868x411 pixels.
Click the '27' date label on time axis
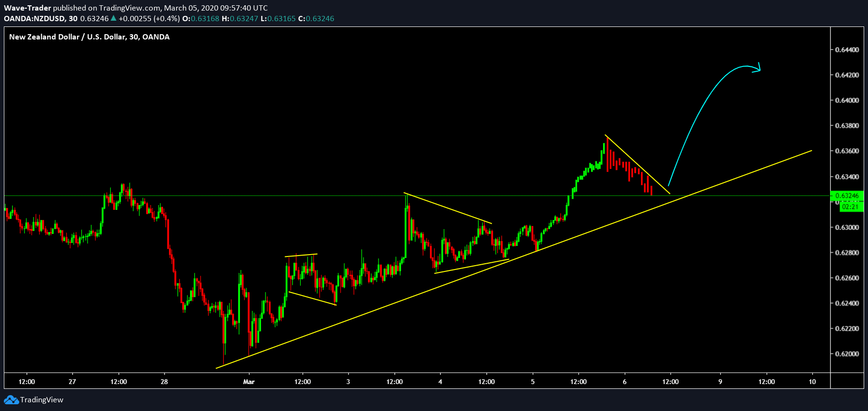[72, 382]
